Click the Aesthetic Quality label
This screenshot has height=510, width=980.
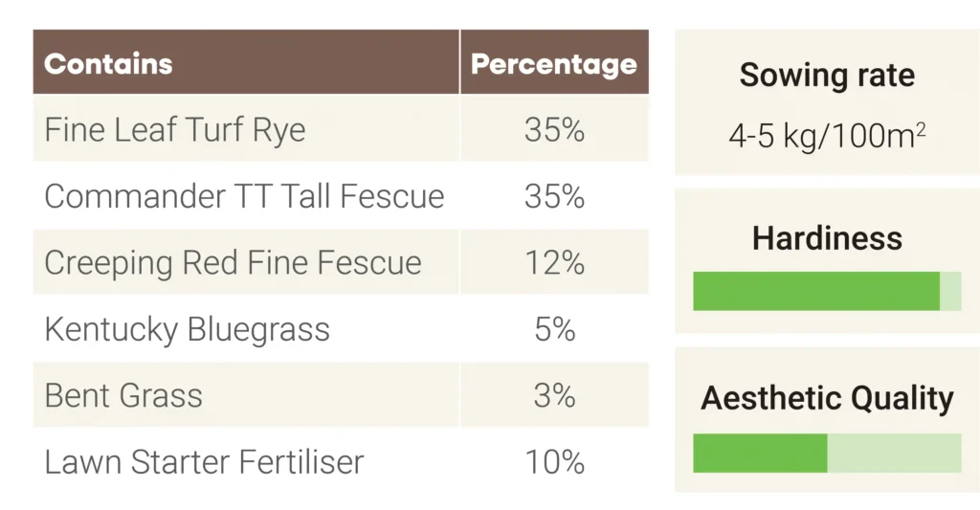tap(827, 398)
